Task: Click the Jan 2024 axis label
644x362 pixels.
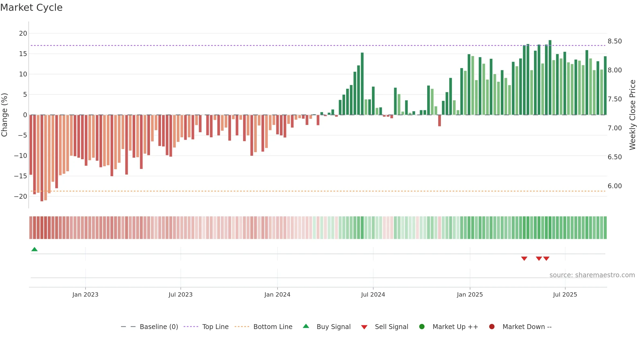Action: coord(277,294)
